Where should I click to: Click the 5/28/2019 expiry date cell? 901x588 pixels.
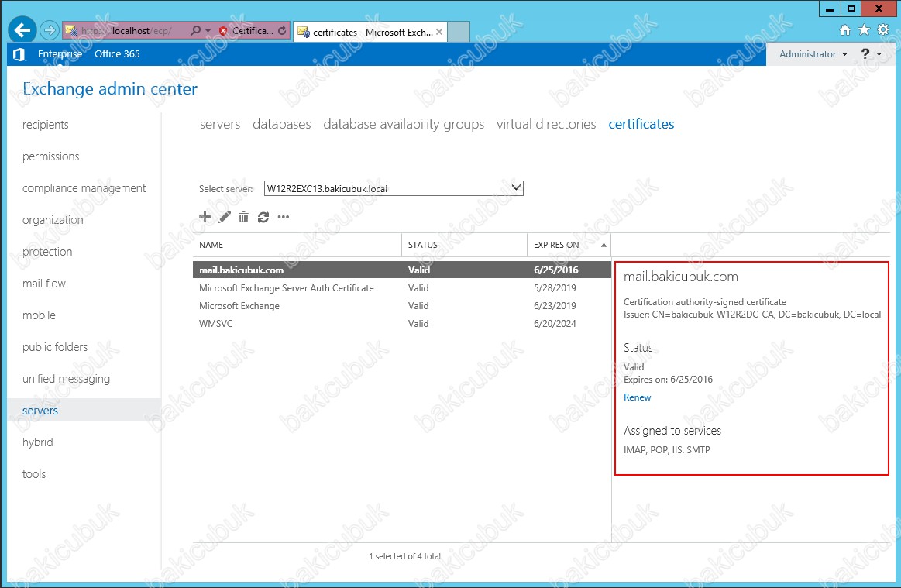[555, 288]
